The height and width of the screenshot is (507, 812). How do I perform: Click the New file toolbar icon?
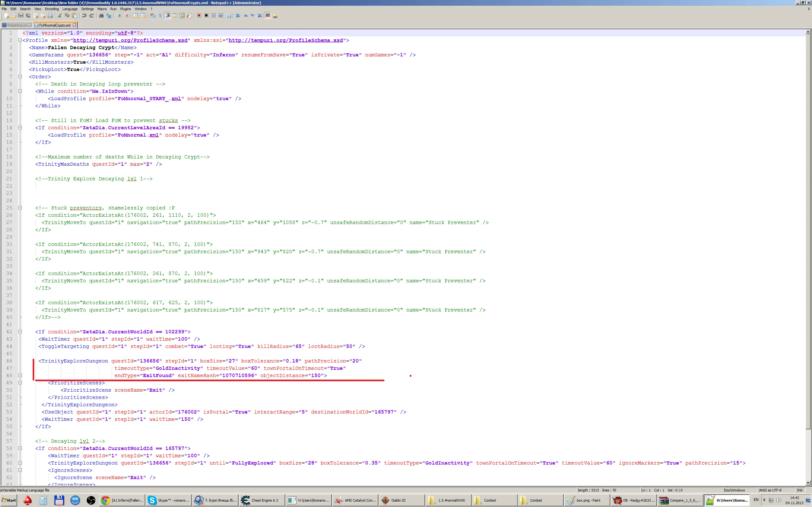pos(6,16)
